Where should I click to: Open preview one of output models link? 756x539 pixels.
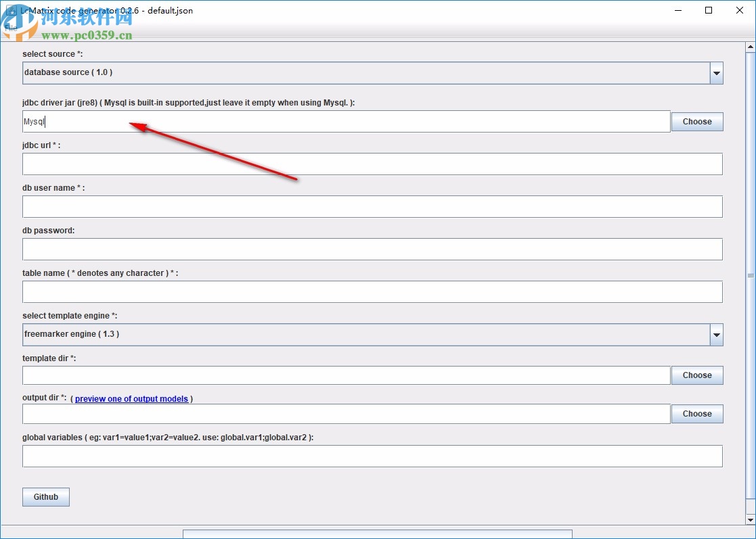131,399
